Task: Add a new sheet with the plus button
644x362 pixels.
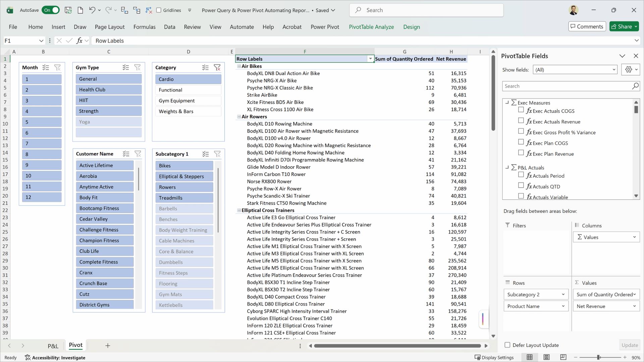Action: [x=108, y=346]
